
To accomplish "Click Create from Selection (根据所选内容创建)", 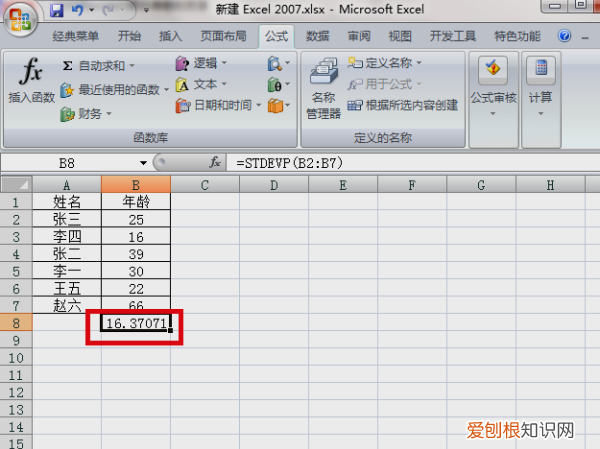I will pos(402,105).
